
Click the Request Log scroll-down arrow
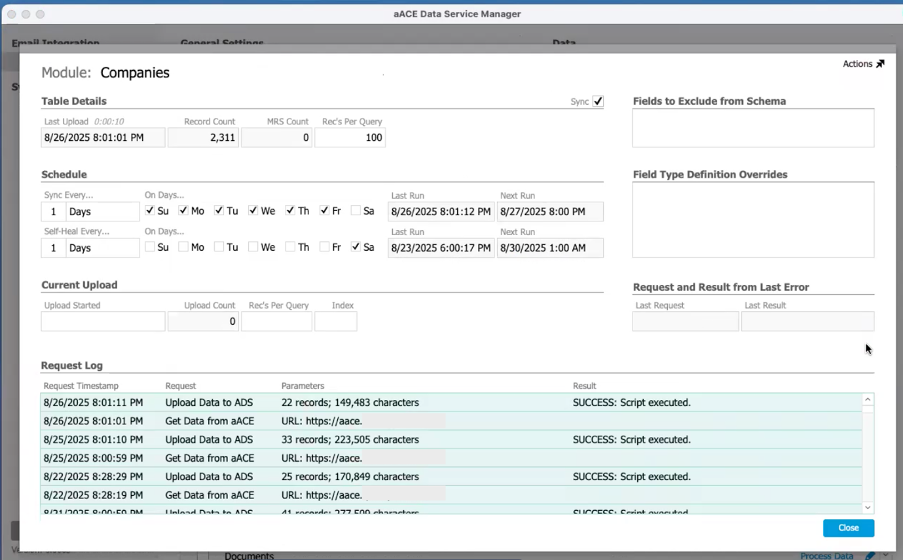point(867,508)
